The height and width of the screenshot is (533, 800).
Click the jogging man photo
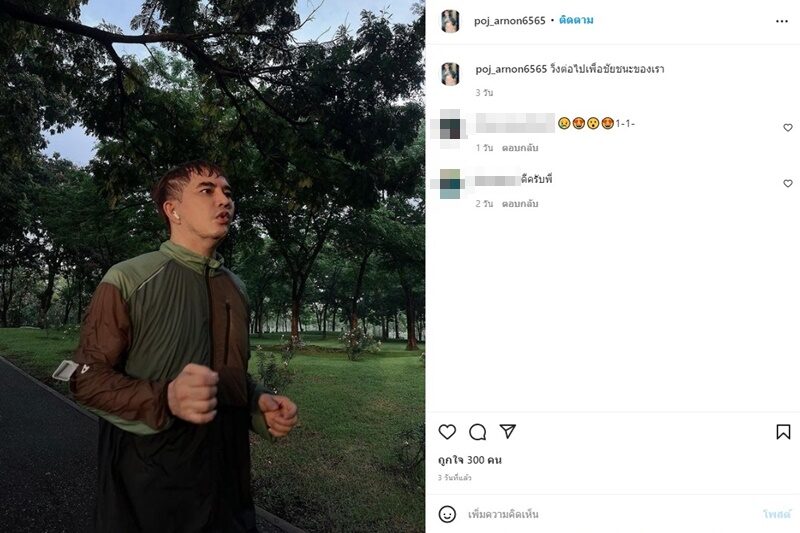212,266
